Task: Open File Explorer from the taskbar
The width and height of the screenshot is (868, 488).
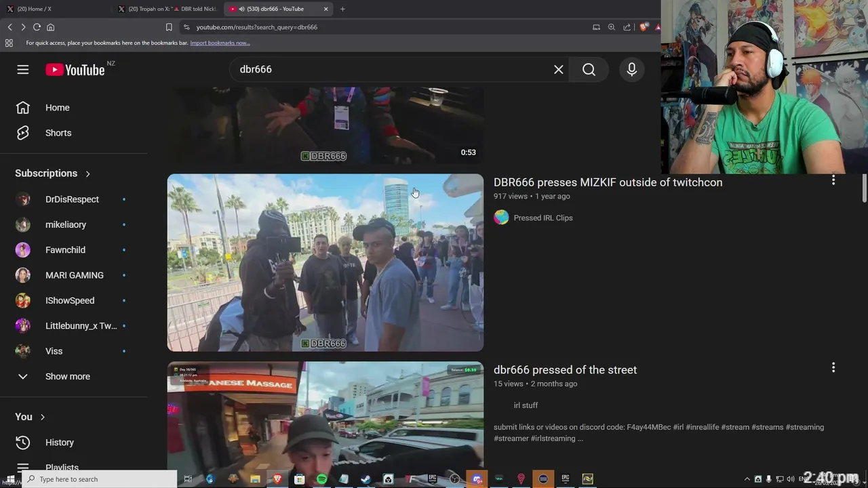Action: [255, 479]
